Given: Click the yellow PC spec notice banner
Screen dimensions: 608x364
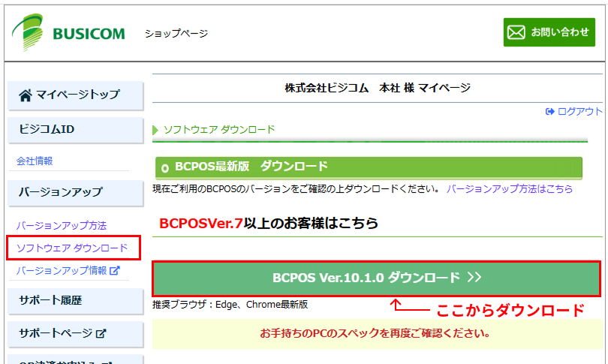Looking at the screenshot, I should (x=375, y=332).
